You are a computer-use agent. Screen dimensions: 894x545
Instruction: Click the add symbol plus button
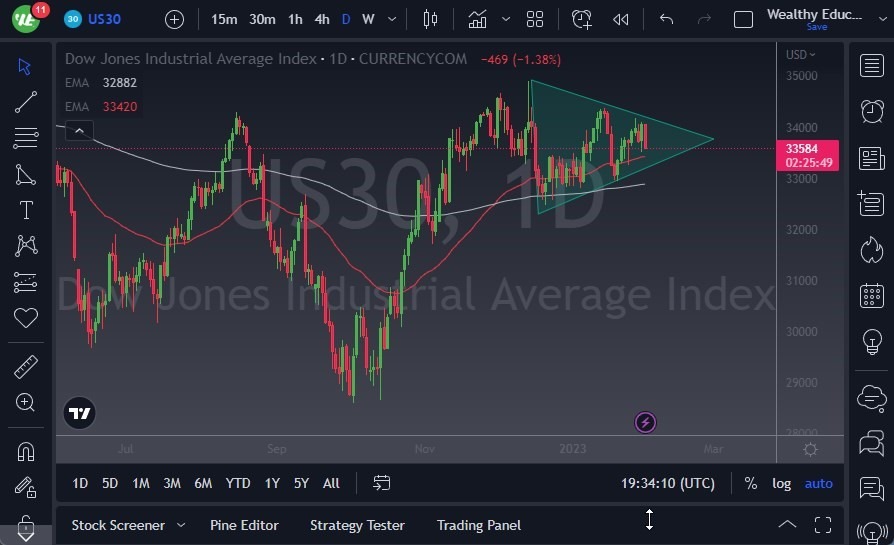[174, 20]
